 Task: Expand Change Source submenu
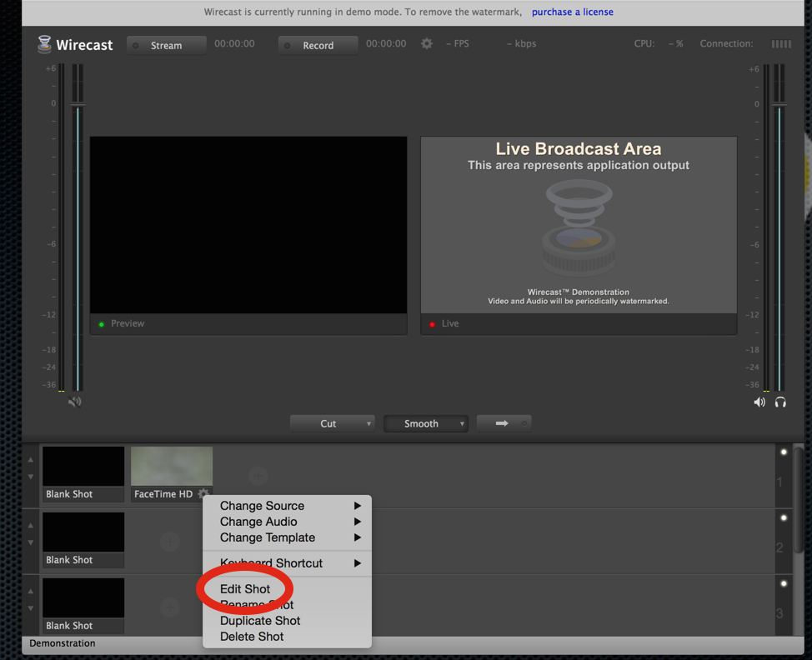point(287,506)
